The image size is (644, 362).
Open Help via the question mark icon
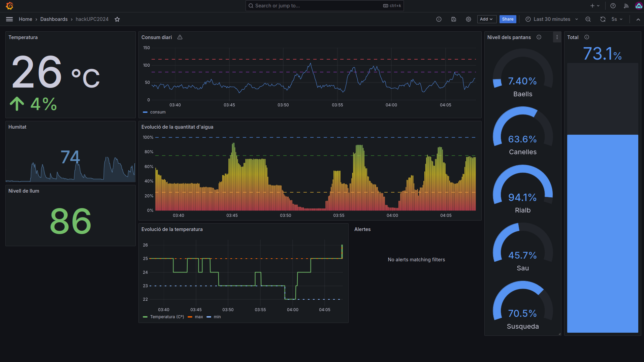click(x=613, y=6)
